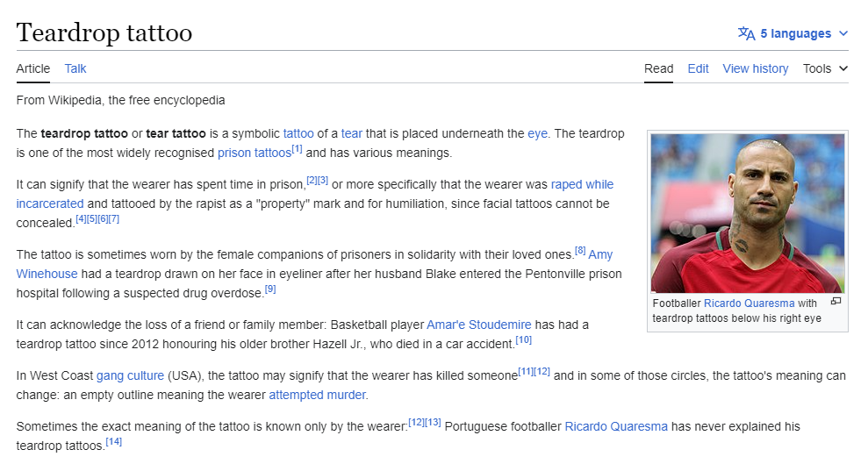Jump to citation [7]

coord(114,219)
